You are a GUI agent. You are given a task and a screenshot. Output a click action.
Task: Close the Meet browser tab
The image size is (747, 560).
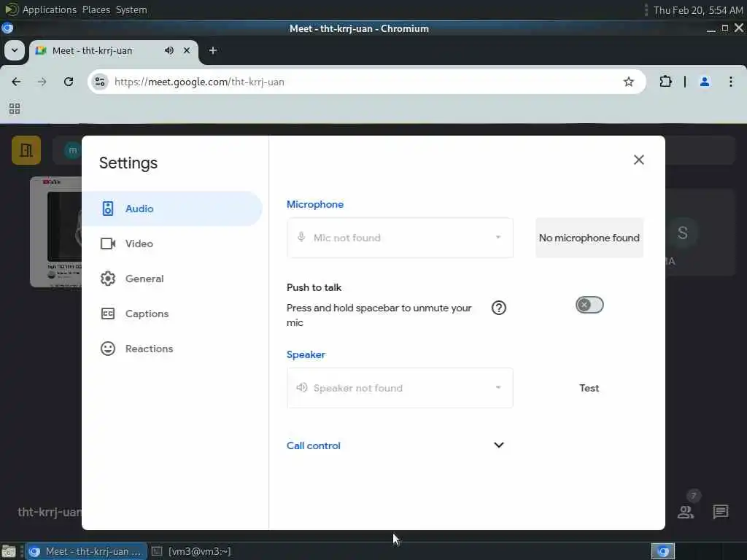click(187, 50)
